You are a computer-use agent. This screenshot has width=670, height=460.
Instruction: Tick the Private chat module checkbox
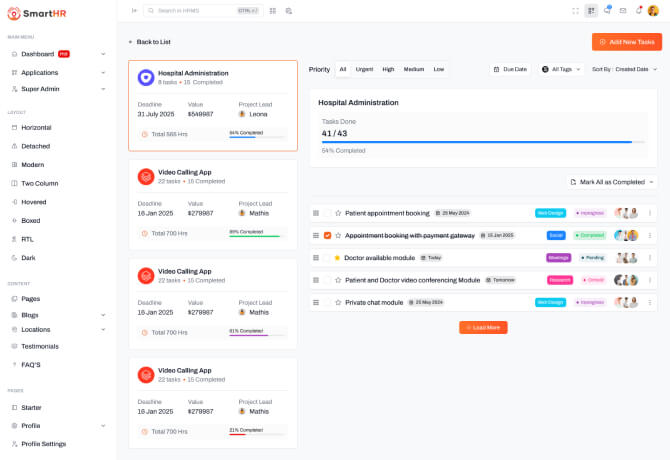[327, 302]
